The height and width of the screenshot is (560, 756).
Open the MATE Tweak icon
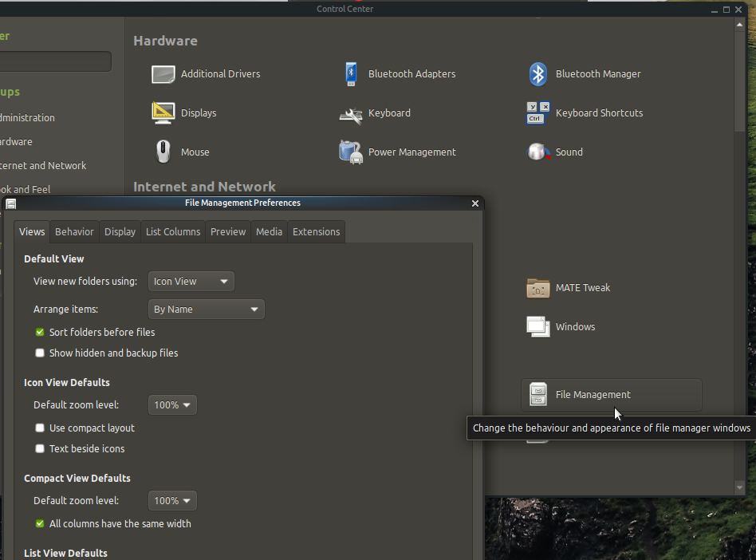tap(538, 288)
